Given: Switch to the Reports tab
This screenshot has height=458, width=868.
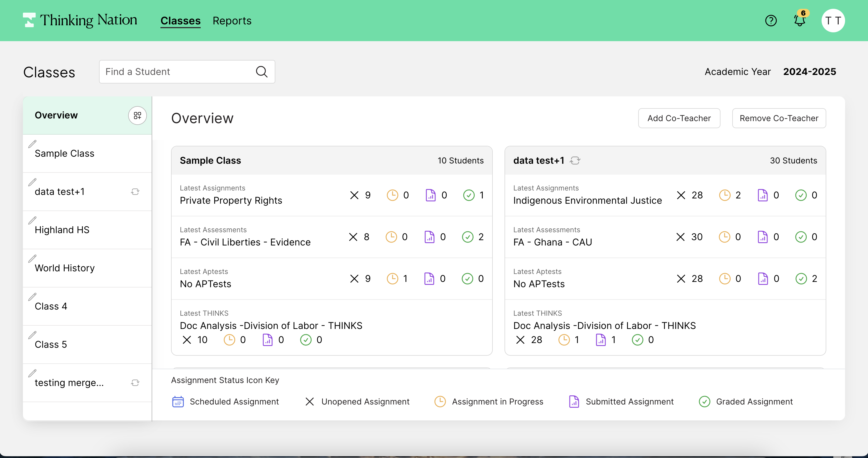Looking at the screenshot, I should [232, 21].
